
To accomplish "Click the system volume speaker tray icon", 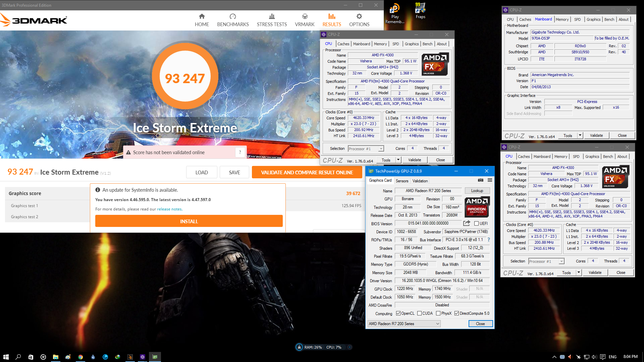I will click(594, 357).
